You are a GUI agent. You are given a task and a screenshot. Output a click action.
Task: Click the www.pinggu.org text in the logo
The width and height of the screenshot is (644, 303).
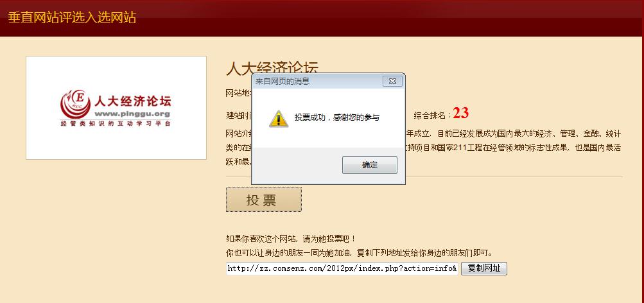tap(132, 114)
